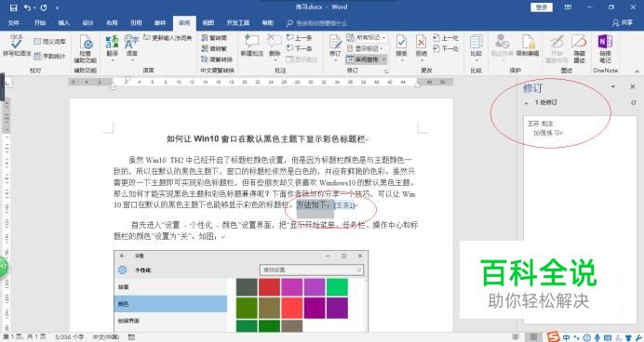Open the 审阅窗格 dropdown arrow
644x342 pixels.
coord(383,59)
